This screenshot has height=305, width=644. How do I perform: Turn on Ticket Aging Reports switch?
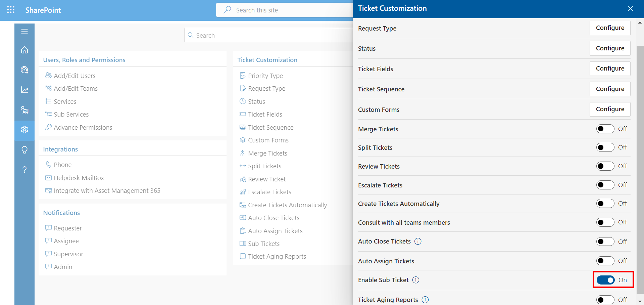tap(605, 300)
